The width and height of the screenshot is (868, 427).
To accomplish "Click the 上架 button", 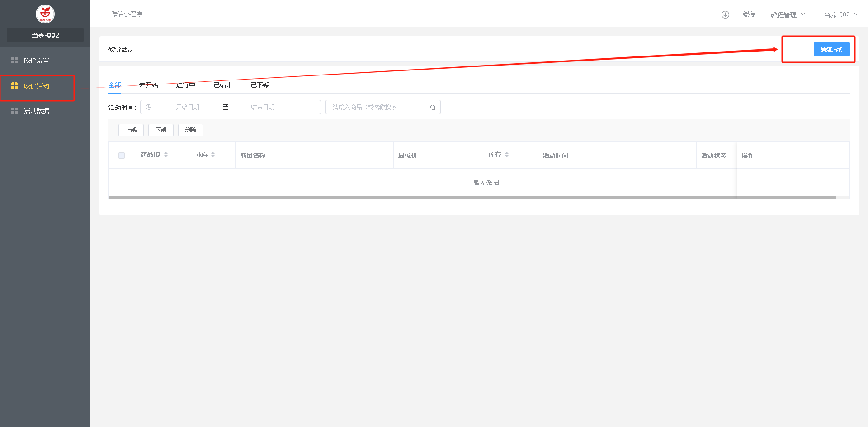I will tap(131, 130).
